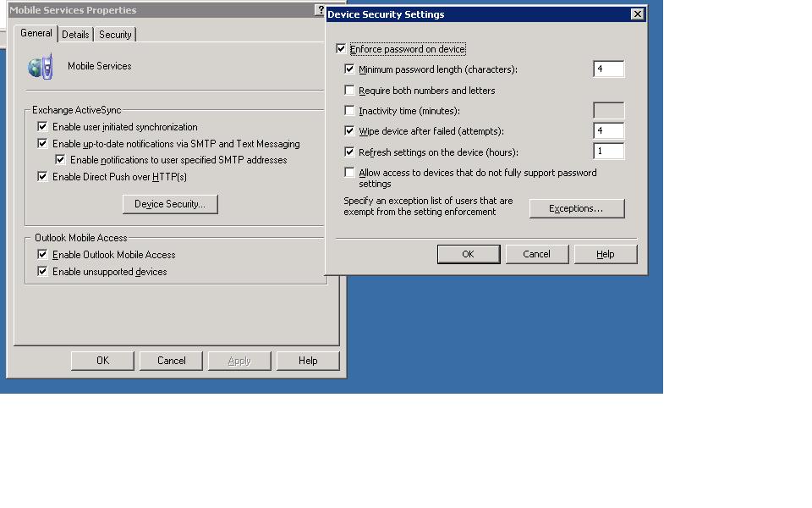Screen dimensions: 812x508
Task: Click the minimum password length field
Action: 608,69
